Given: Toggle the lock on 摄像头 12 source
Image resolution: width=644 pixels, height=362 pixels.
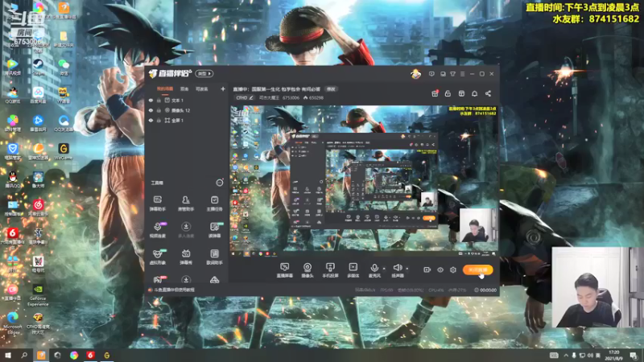Looking at the screenshot, I should pyautogui.click(x=159, y=110).
